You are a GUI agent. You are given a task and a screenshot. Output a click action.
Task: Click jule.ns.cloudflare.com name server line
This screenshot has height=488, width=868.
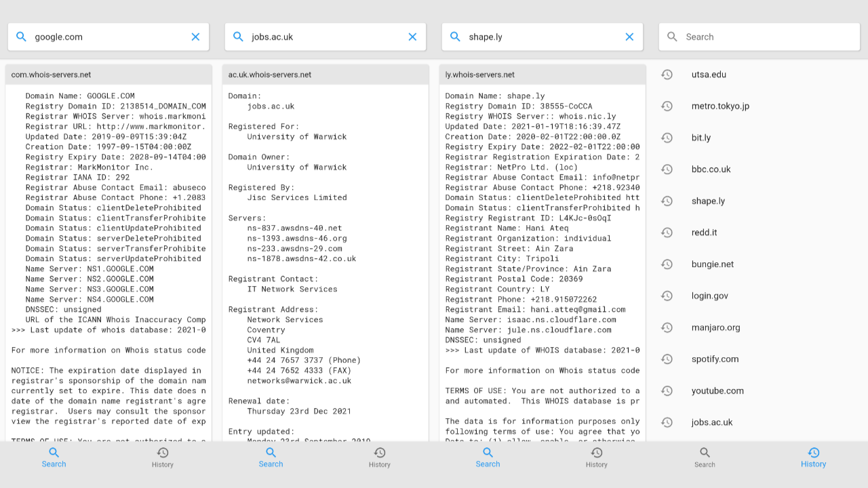click(528, 329)
